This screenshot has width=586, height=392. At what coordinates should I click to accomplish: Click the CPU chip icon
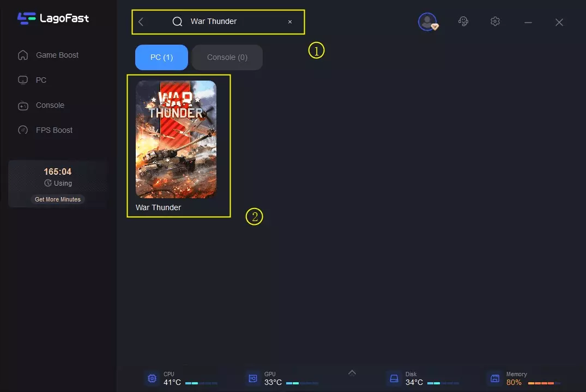(x=152, y=378)
